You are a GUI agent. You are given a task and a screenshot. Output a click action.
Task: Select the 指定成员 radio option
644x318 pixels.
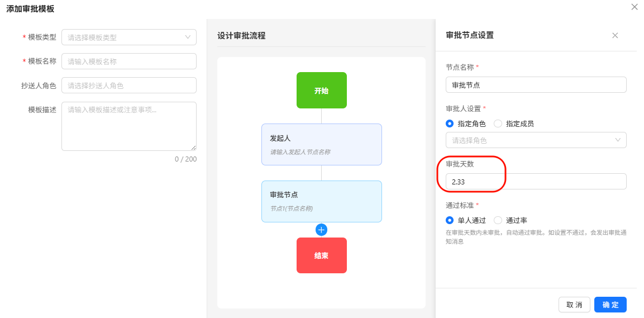(498, 124)
